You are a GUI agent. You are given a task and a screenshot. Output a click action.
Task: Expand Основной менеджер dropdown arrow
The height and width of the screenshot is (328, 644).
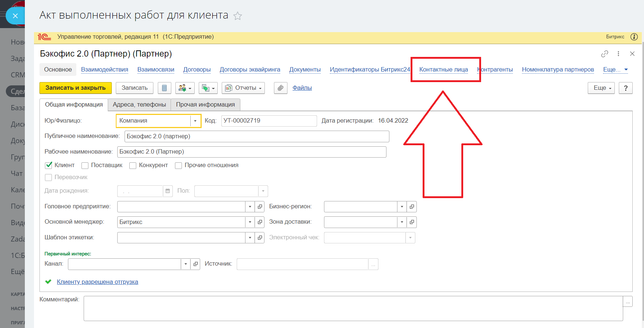[x=250, y=222]
